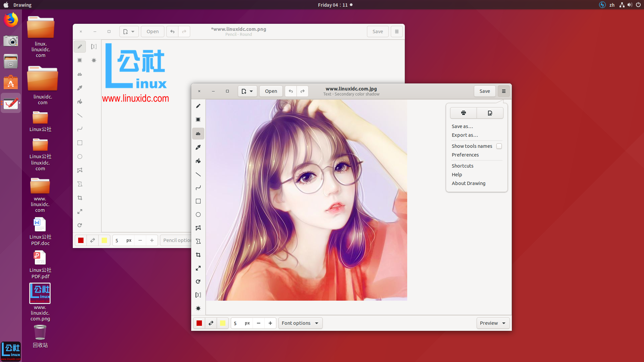Expand the Preview dropdown
This screenshot has width=644, height=362.
click(493, 323)
